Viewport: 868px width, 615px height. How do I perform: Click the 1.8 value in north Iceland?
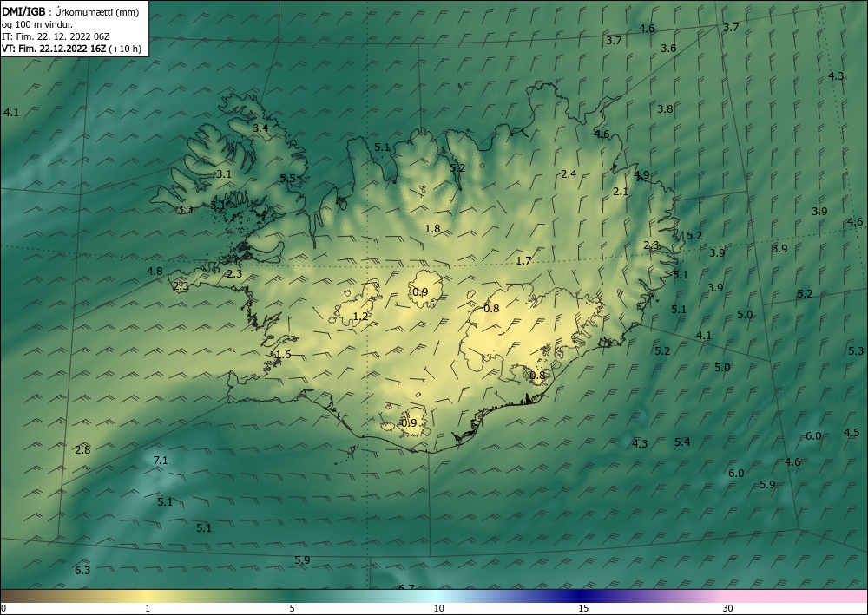click(x=432, y=228)
